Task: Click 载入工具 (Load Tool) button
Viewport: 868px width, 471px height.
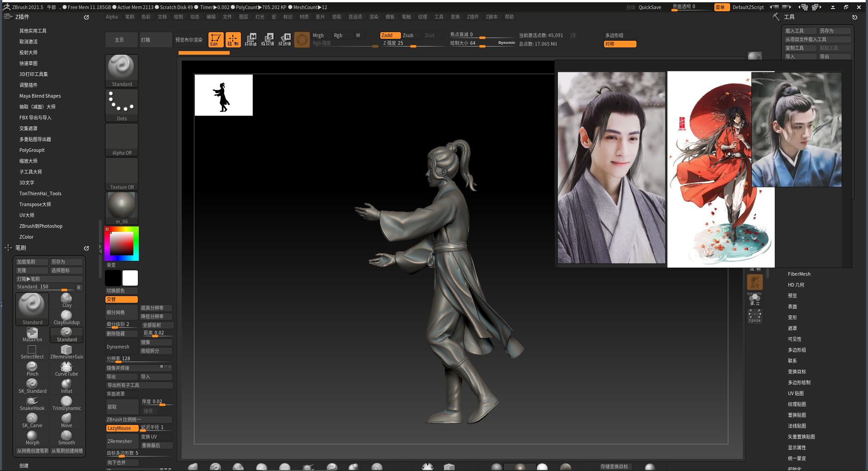Action: (800, 31)
